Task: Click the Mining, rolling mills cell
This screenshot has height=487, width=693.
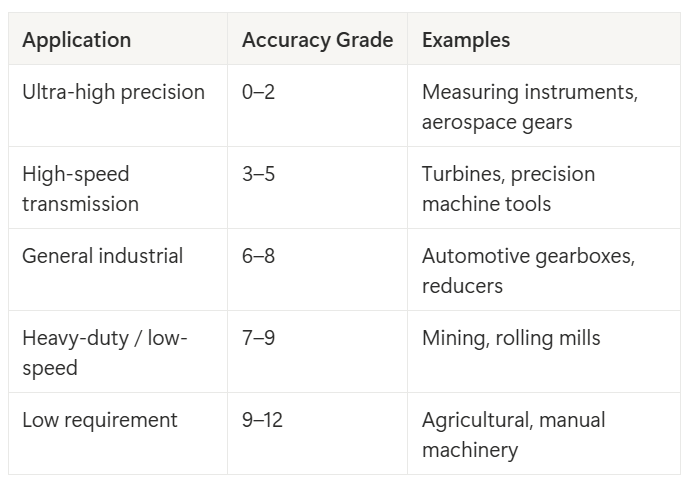Action: tap(511, 338)
